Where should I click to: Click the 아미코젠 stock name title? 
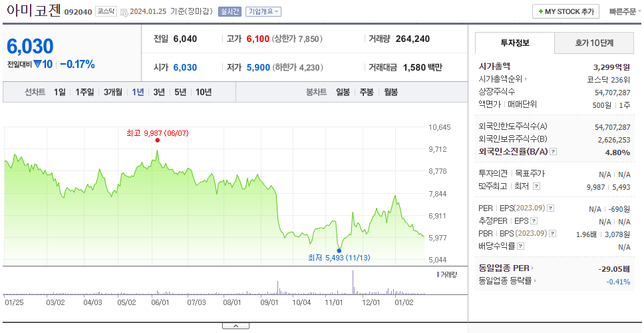(x=34, y=10)
